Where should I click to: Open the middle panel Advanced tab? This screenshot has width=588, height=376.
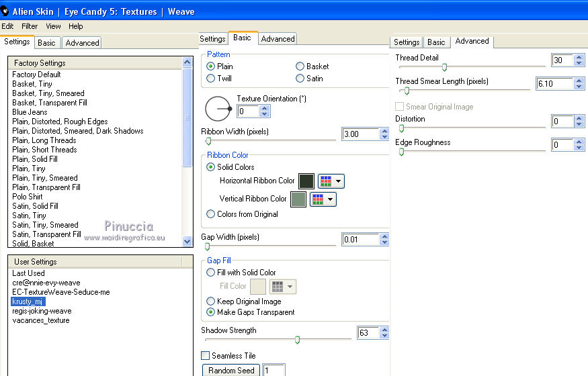point(278,38)
